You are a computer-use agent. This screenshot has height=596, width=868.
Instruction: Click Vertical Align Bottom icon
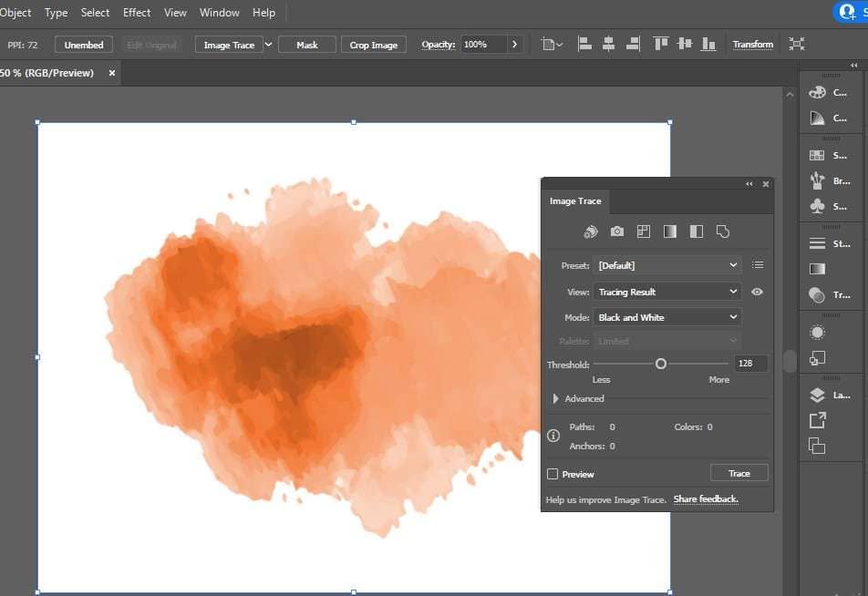click(708, 45)
